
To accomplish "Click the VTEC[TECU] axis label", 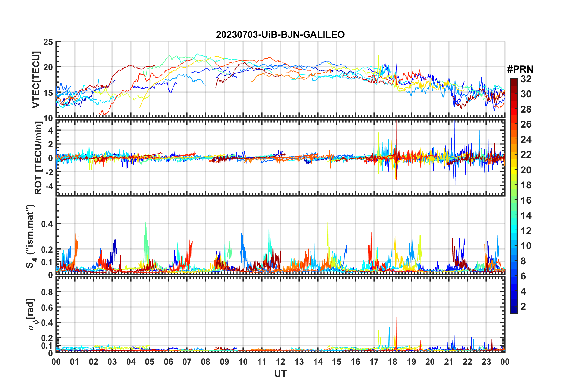I will [x=36, y=80].
